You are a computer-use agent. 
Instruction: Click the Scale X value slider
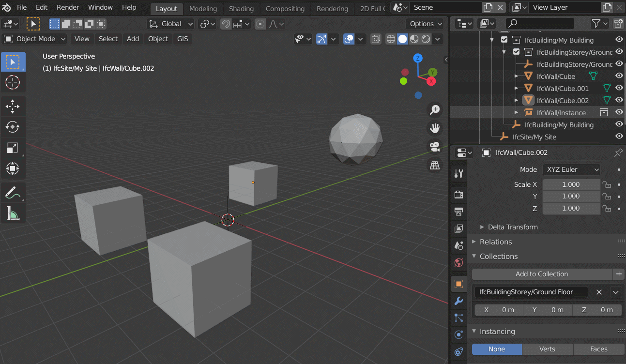tap(571, 184)
